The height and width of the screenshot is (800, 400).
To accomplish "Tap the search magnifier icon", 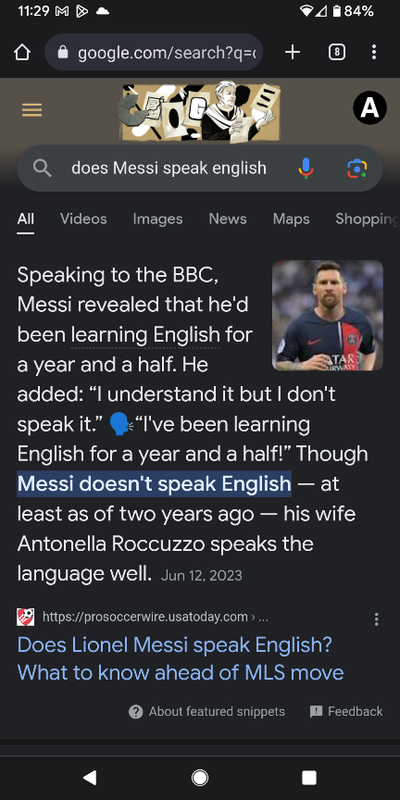I will pos(42,168).
